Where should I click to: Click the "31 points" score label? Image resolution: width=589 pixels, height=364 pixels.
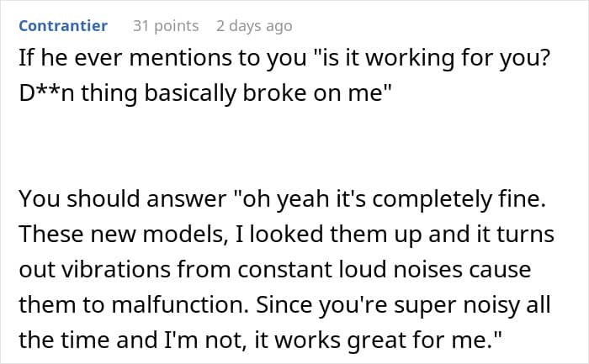tap(166, 26)
